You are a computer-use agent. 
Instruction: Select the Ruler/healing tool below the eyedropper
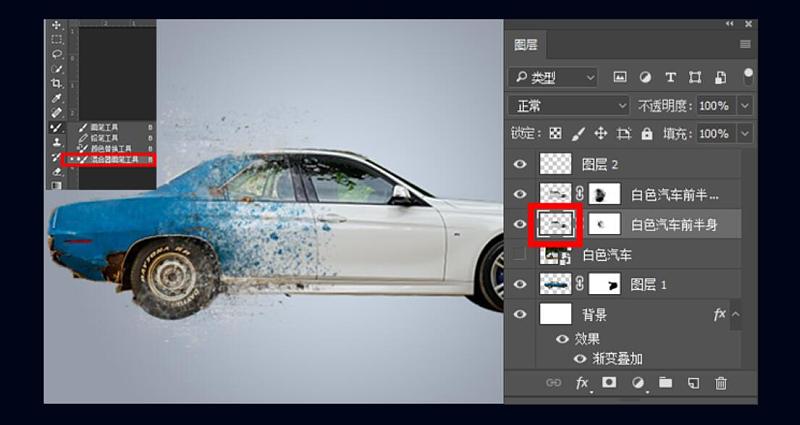[57, 113]
